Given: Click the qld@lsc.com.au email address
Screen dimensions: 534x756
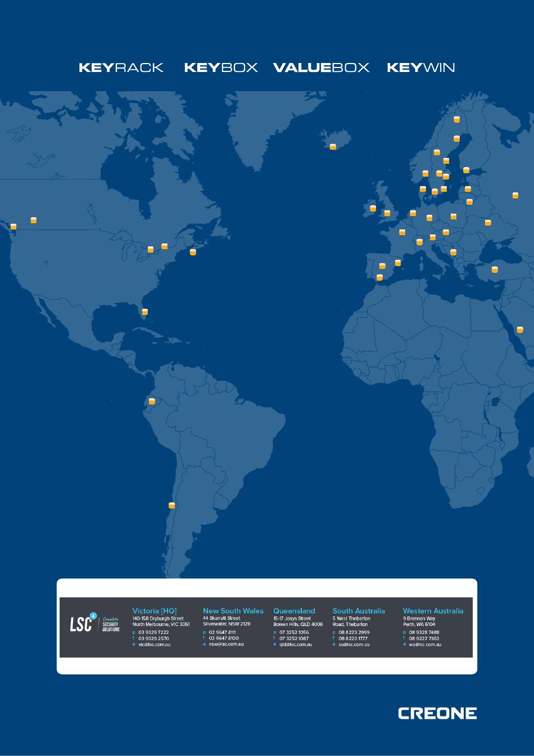Looking at the screenshot, I should tap(296, 645).
